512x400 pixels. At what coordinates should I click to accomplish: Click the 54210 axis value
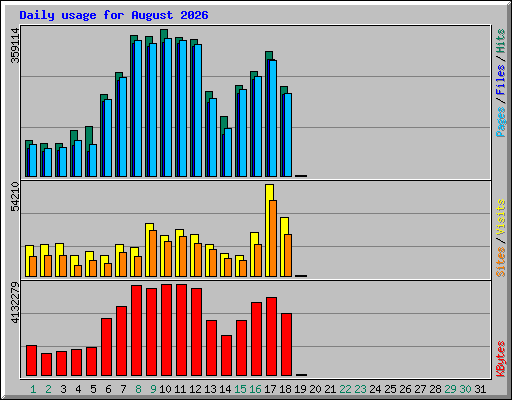pos(15,197)
